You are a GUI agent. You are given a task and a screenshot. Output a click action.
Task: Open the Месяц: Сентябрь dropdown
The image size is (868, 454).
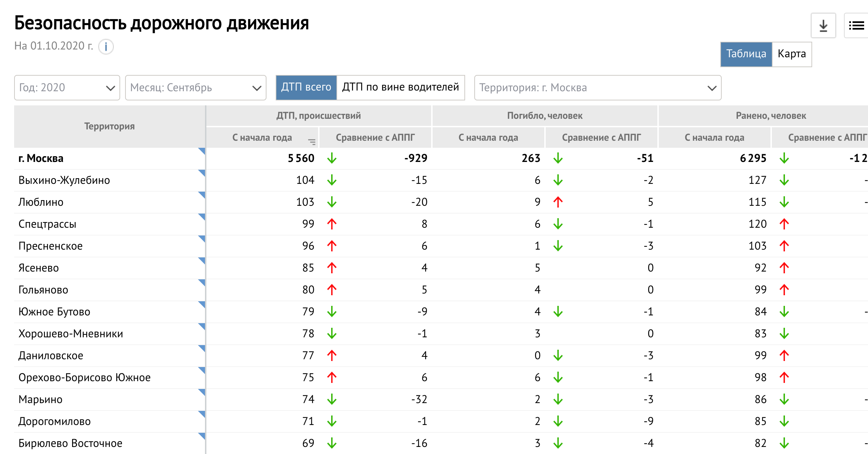(195, 88)
